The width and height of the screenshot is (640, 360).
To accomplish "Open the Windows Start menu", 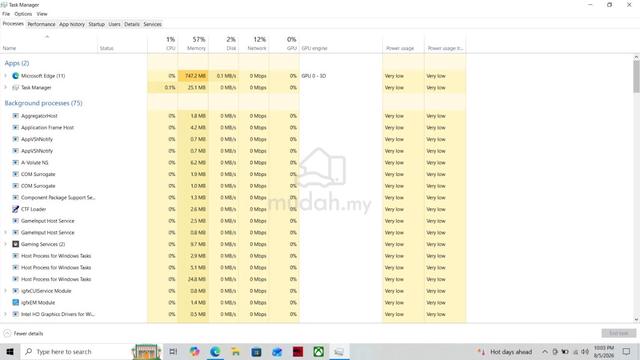I will tap(10, 351).
